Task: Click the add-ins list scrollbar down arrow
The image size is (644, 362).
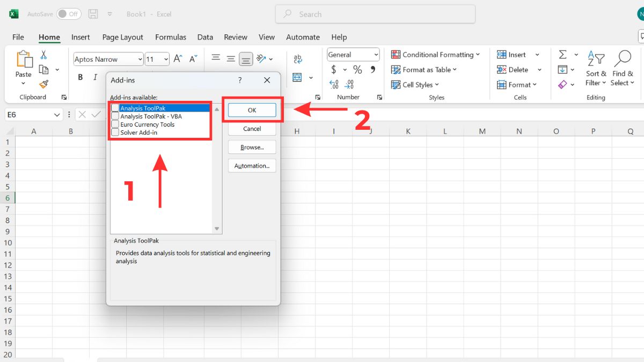Action: point(217,229)
